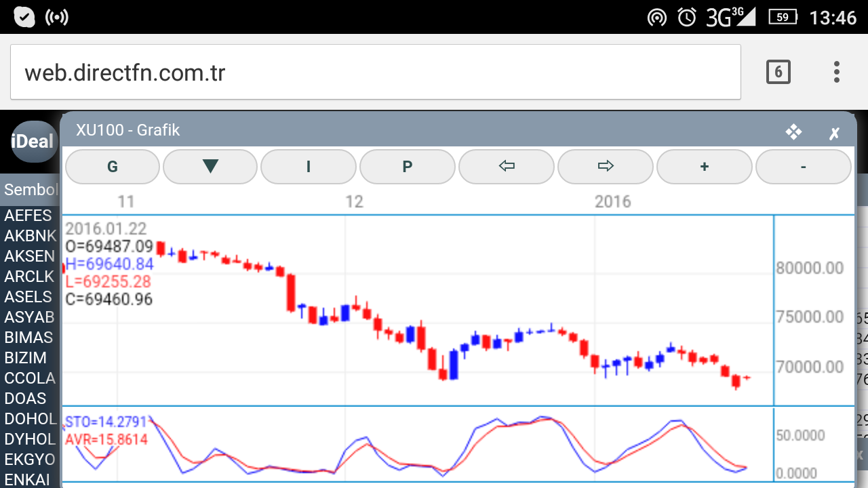Select ARCLK in the symbol list

click(x=30, y=277)
